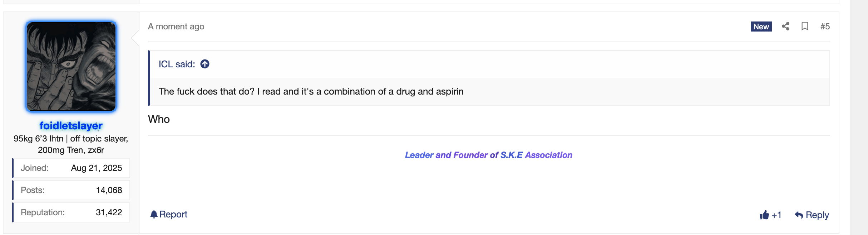View the user's 14,068 posts count
The height and width of the screenshot is (235, 868).
tap(109, 190)
